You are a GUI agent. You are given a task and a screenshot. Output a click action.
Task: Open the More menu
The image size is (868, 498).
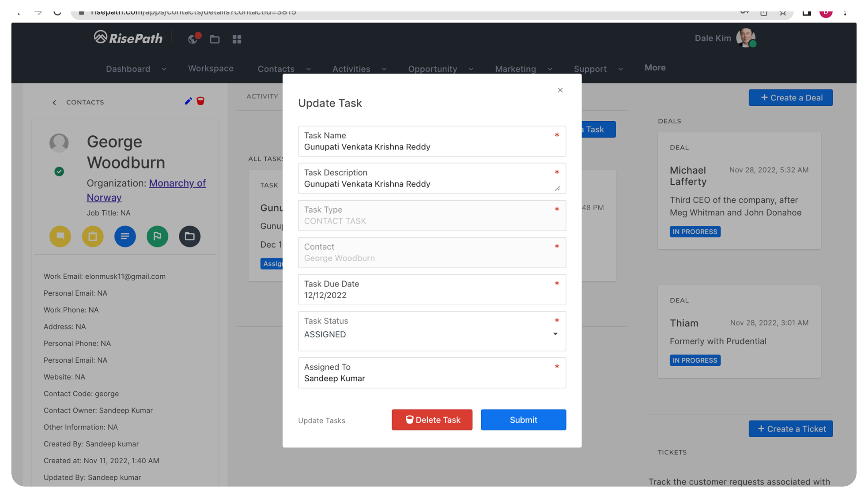[x=655, y=68]
